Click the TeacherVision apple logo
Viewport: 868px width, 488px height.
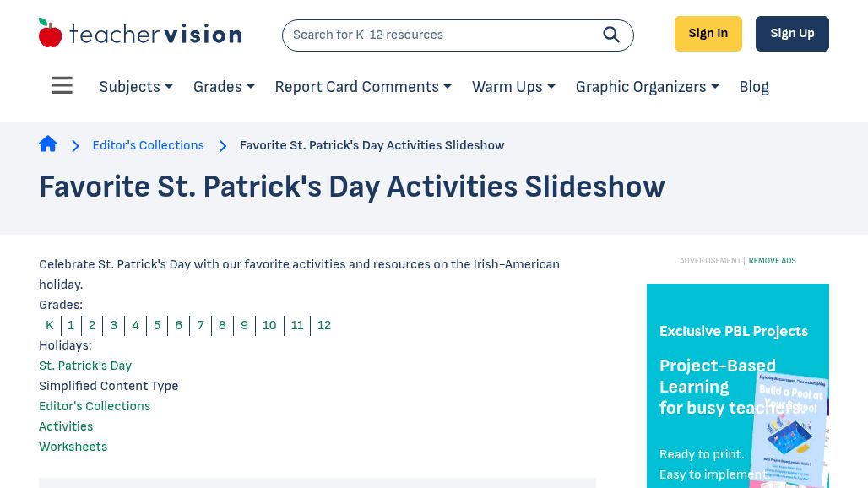pos(51,33)
